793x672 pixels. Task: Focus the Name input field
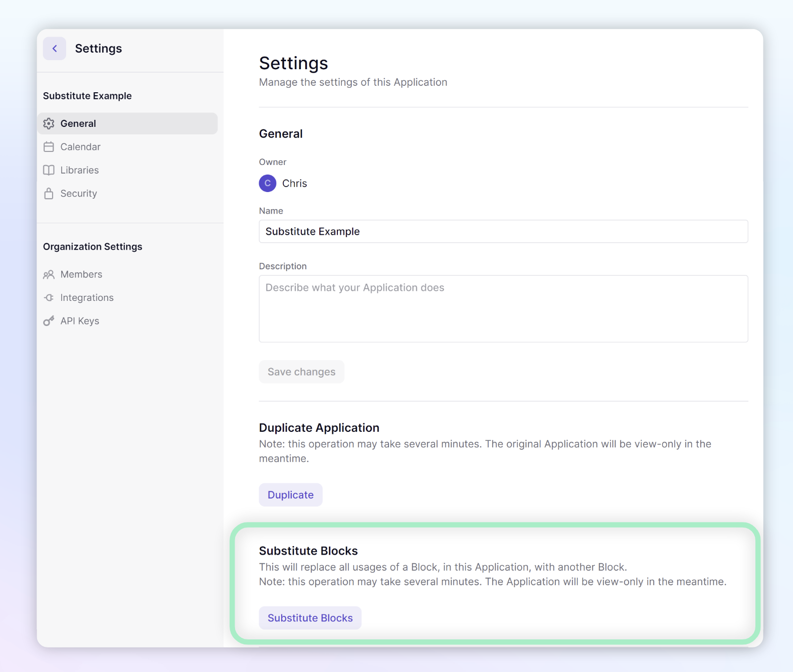503,231
